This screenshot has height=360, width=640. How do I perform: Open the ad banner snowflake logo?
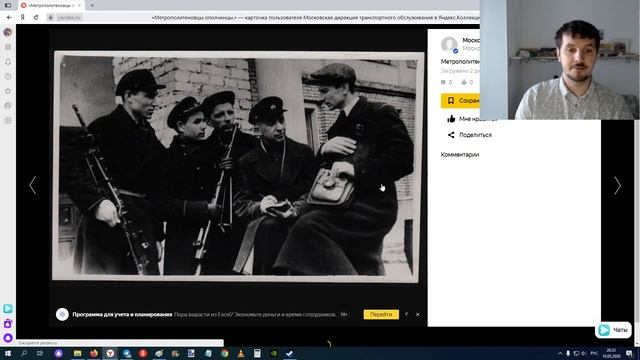tap(62, 314)
